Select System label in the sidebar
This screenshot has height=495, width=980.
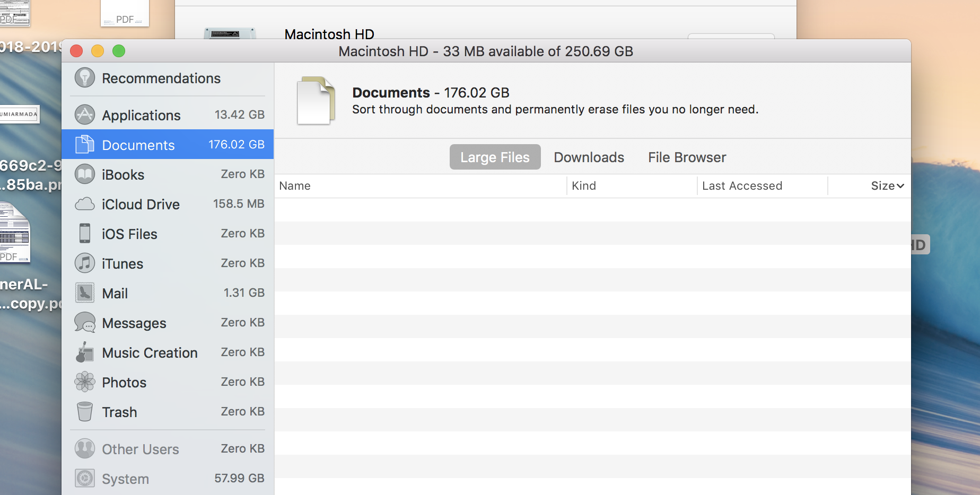point(125,479)
